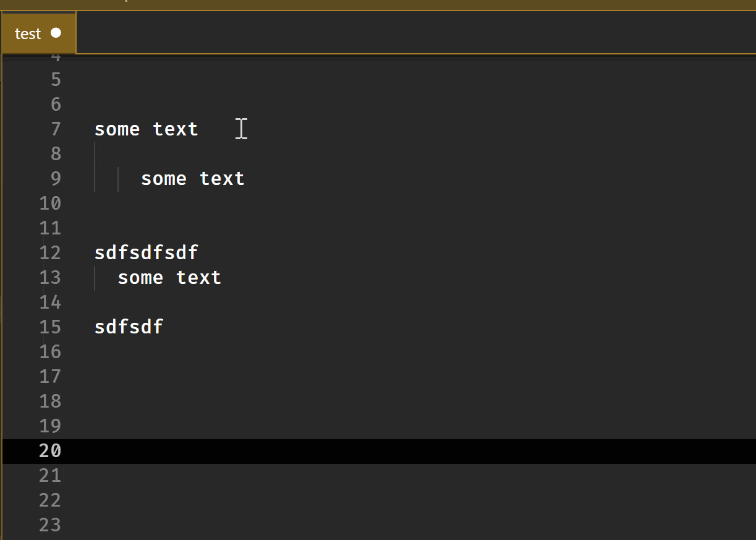Select line number 7 in the gutter
The image size is (756, 540).
(56, 129)
